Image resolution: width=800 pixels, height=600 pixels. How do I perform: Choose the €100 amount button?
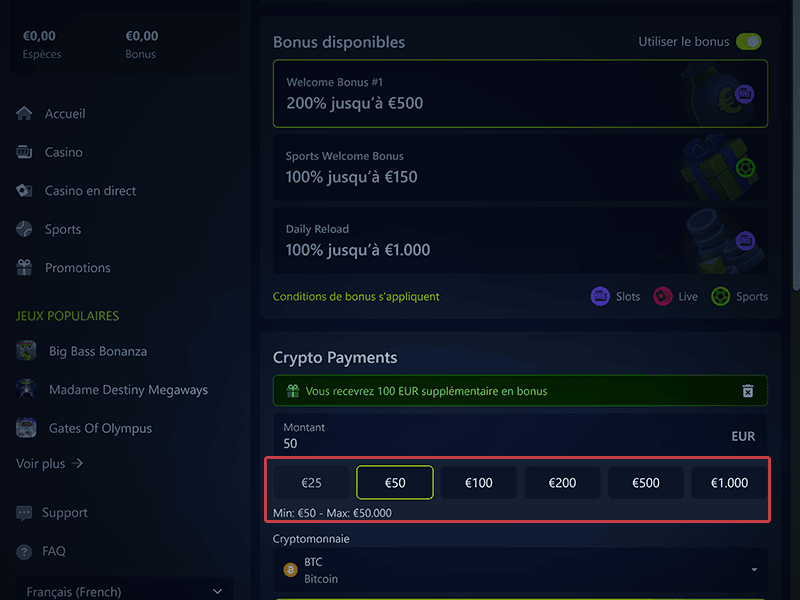479,483
